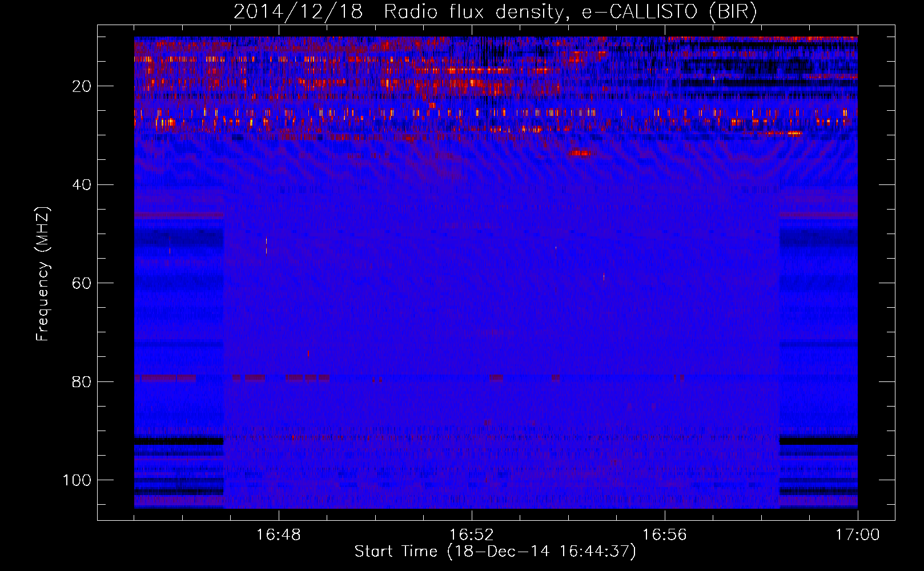Click the '100' frequency tick label

[x=77, y=480]
